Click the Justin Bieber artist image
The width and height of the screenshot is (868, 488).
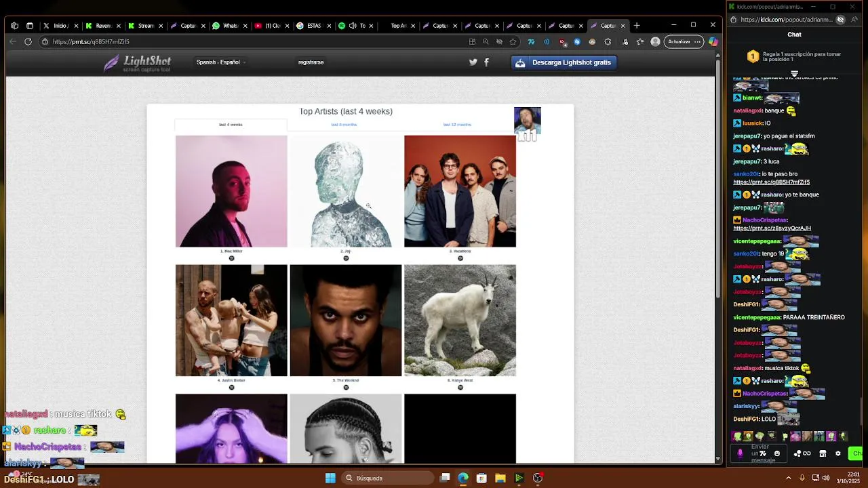(x=231, y=321)
